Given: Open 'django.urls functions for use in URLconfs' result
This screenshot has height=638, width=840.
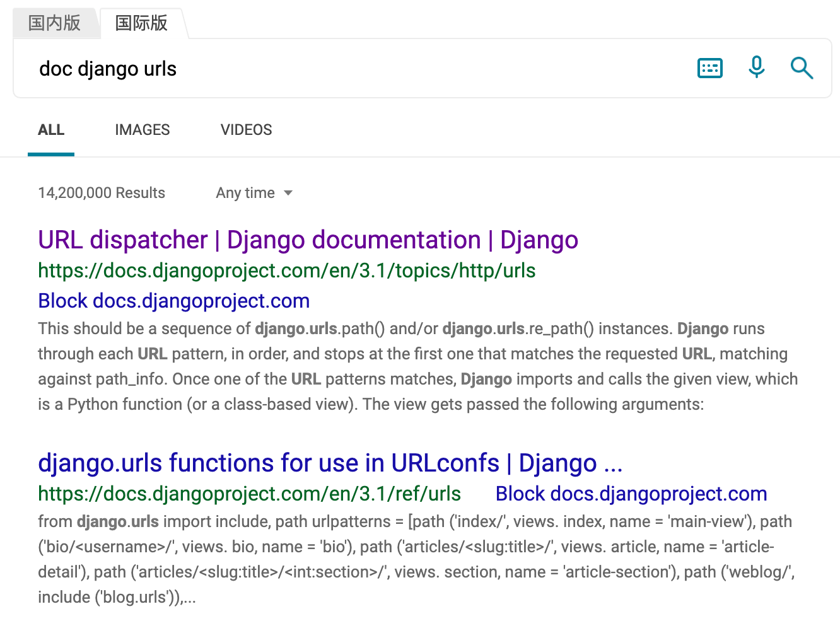Looking at the screenshot, I should pyautogui.click(x=330, y=463).
